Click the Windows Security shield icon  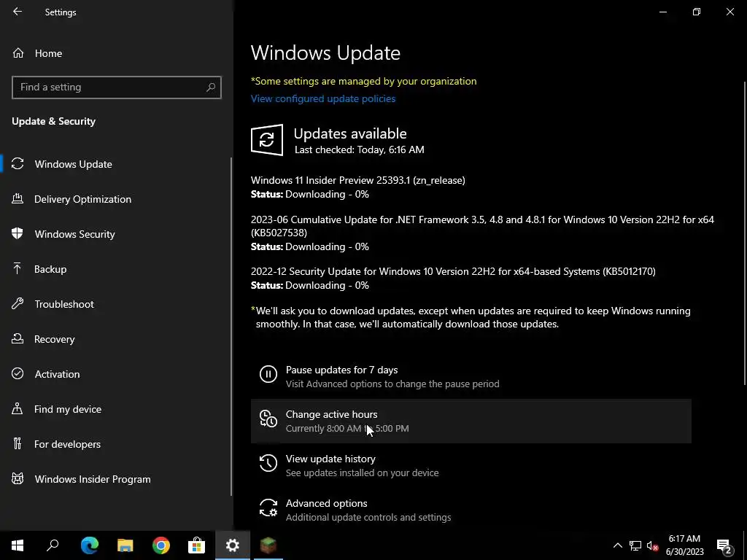18,234
